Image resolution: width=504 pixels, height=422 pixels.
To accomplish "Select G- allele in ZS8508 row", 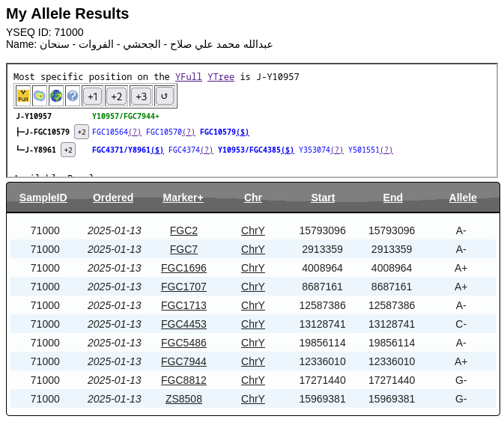I will [461, 399].
